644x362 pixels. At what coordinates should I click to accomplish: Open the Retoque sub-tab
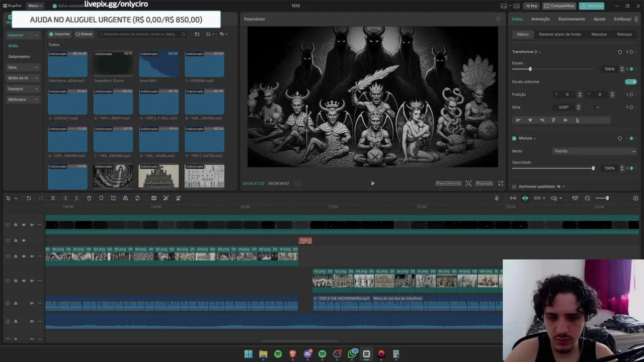click(624, 34)
